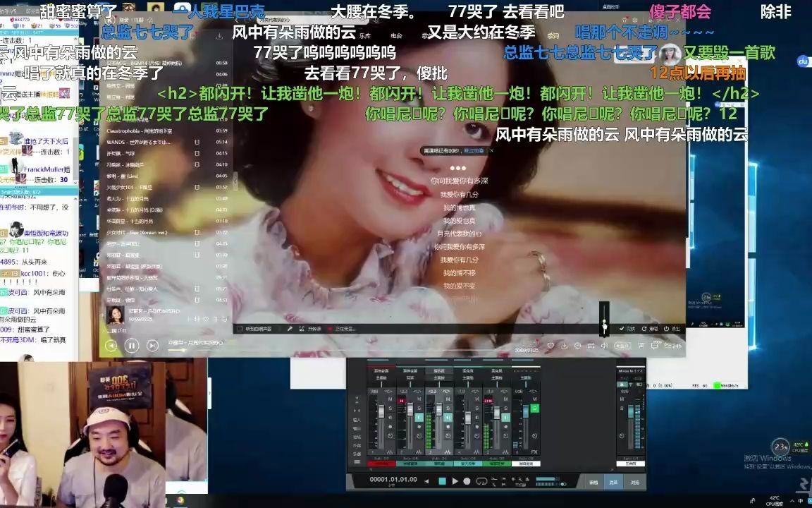812x508 pixels.
Task: Click 升降调 pitch shift in the recording bar
Action: [x=311, y=329]
